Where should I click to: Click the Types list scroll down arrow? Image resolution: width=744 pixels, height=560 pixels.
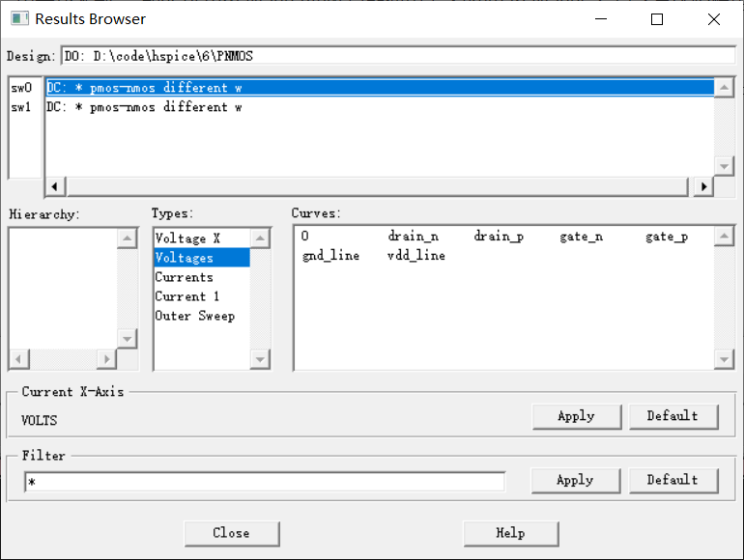click(260, 359)
